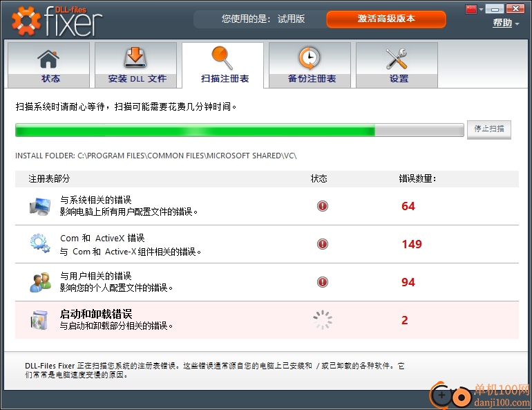Image resolution: width=532 pixels, height=410 pixels.
Task: Click the 注册表部分 column header
Action: coord(49,178)
